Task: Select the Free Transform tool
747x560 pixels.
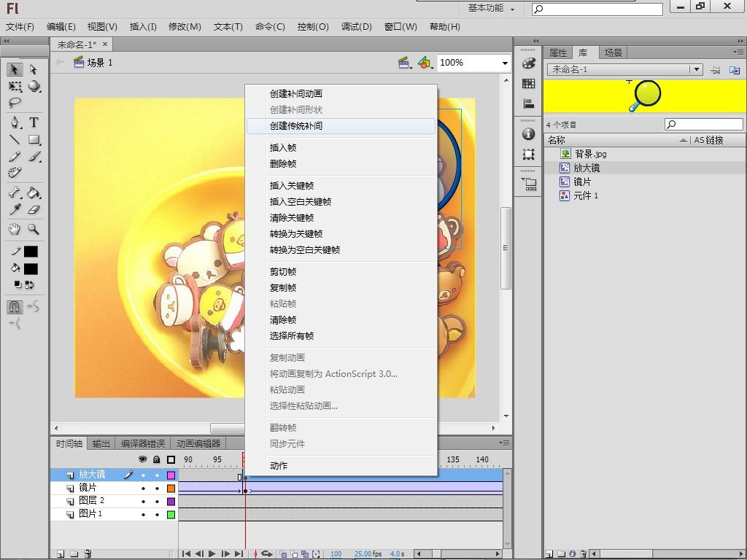Action: point(15,86)
